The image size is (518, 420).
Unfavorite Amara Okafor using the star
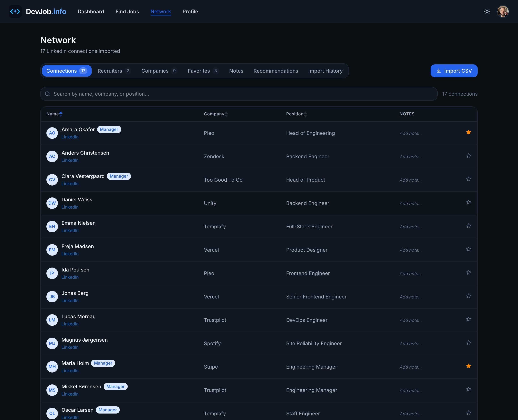click(x=469, y=132)
